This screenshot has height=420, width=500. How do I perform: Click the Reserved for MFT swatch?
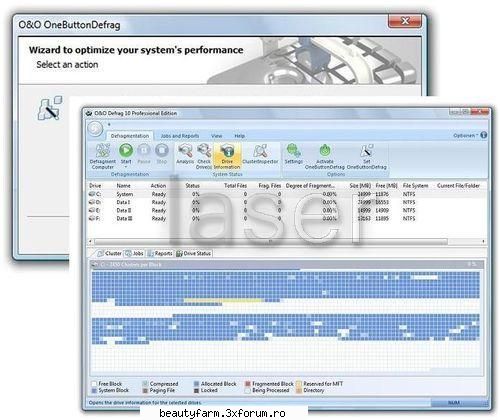(299, 384)
